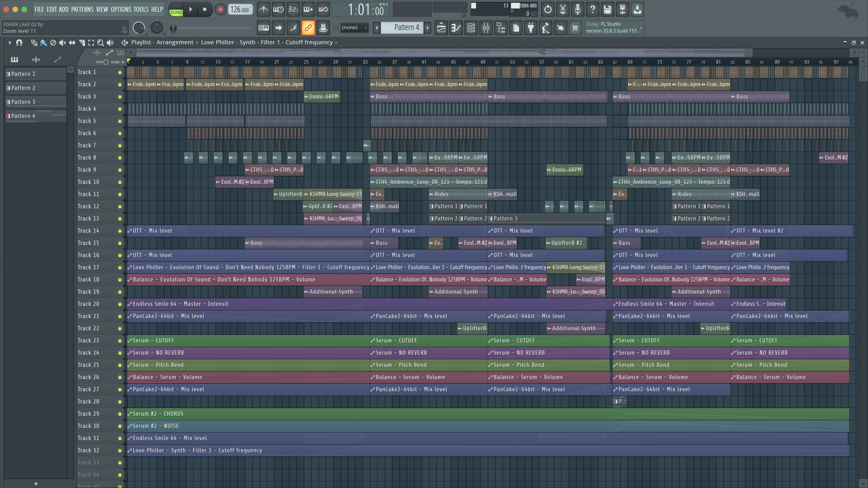
Task: Open the Channel rack icon
Action: pyautogui.click(x=471, y=28)
